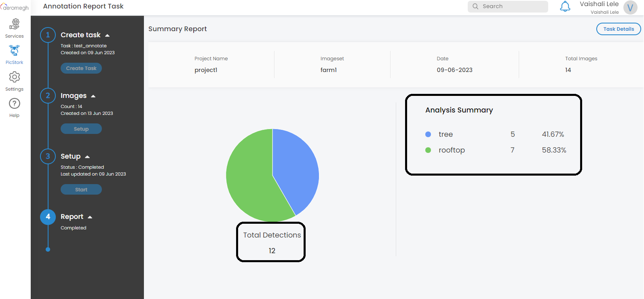The image size is (644, 299).
Task: Click the magnifier icon in search box
Action: [475, 6]
